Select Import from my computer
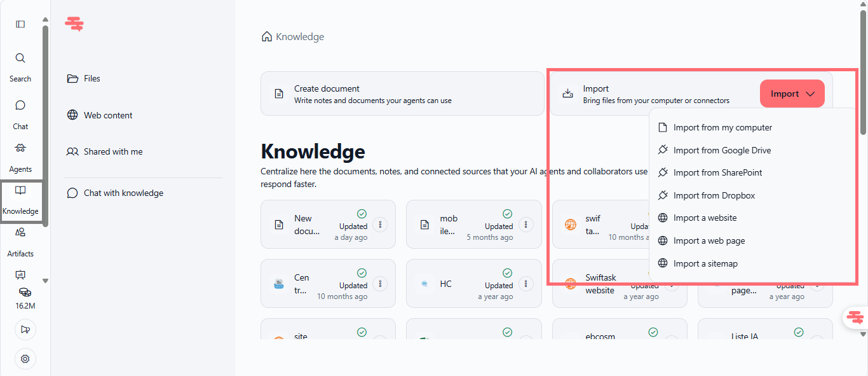This screenshot has height=376, width=868. [722, 128]
